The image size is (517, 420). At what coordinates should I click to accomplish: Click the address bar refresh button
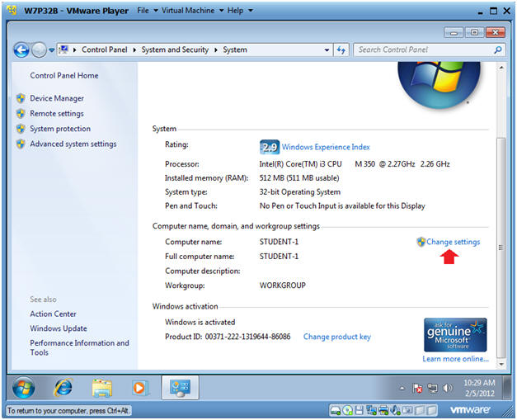(x=341, y=50)
